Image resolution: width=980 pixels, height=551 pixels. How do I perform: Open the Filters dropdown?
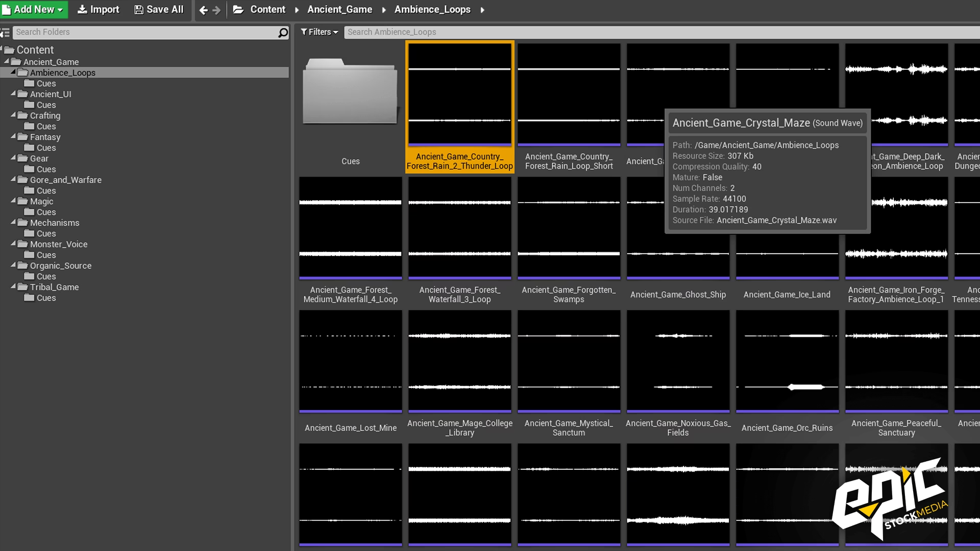[320, 32]
